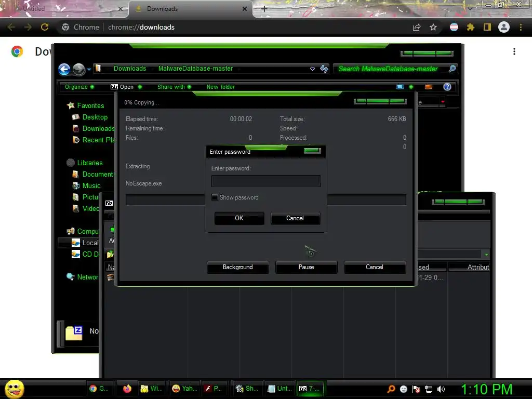
Task: Click the network tray icon
Action: click(x=429, y=389)
